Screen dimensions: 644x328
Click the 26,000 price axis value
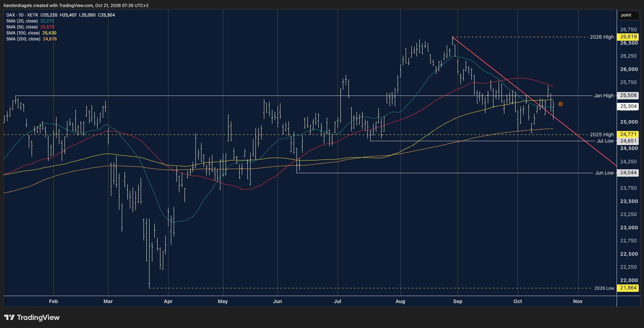pyautogui.click(x=629, y=69)
